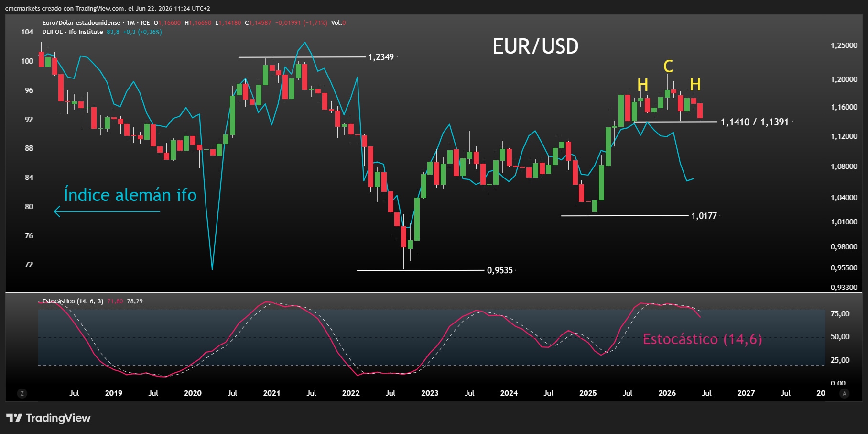Viewport: 868px width, 434px height.
Task: Click the high value H1,16650
Action: [x=198, y=22]
